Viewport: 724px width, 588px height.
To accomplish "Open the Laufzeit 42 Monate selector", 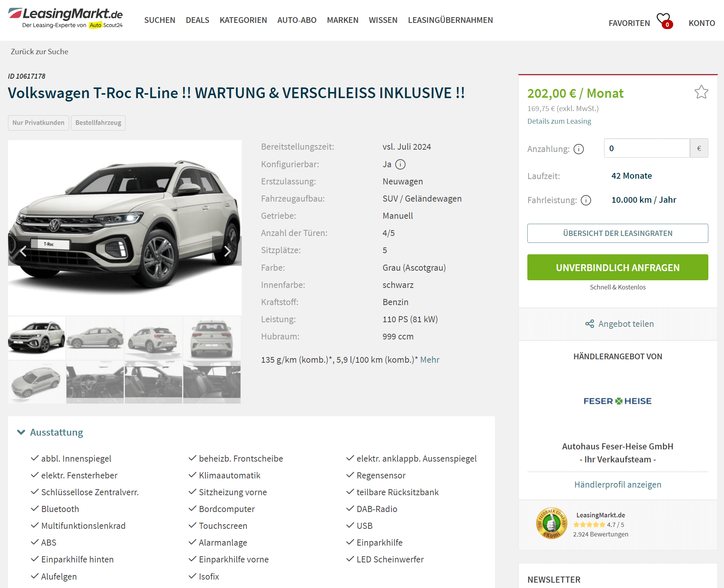I will [x=632, y=176].
